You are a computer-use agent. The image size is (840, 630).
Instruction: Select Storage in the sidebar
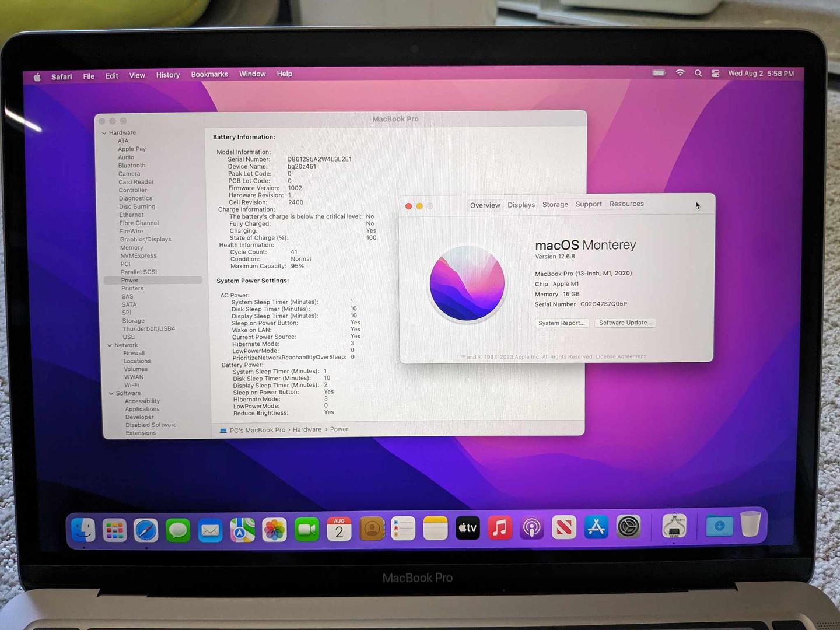134,321
